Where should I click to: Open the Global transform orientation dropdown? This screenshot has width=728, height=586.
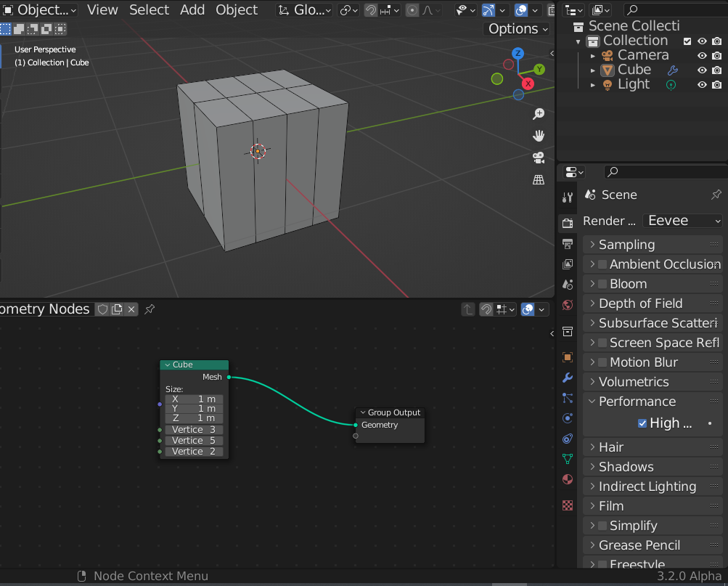[x=305, y=10]
